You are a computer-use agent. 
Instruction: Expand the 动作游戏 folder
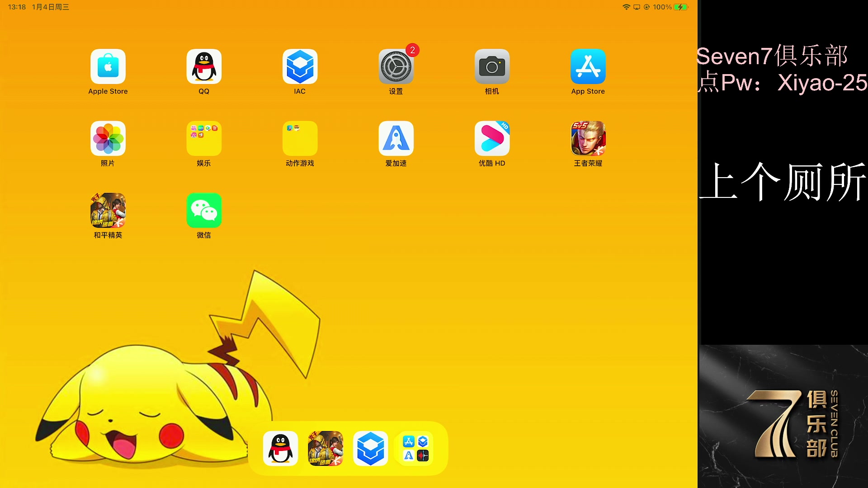(x=300, y=138)
